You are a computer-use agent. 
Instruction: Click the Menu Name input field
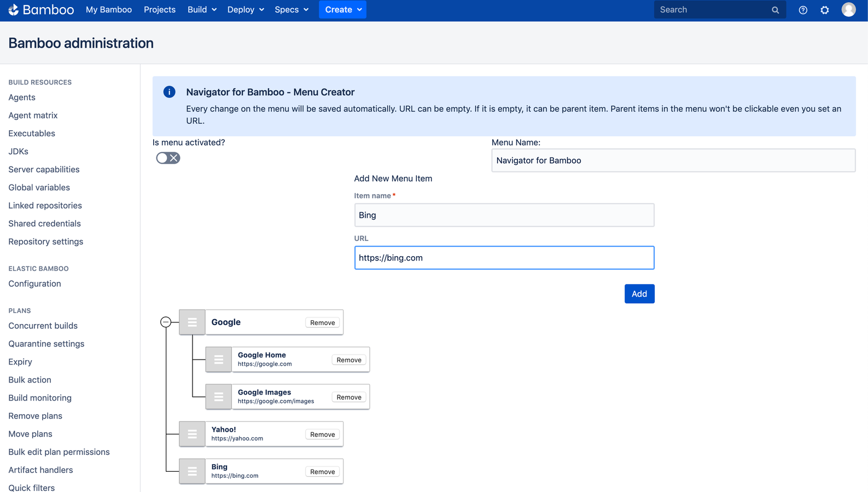pyautogui.click(x=673, y=160)
